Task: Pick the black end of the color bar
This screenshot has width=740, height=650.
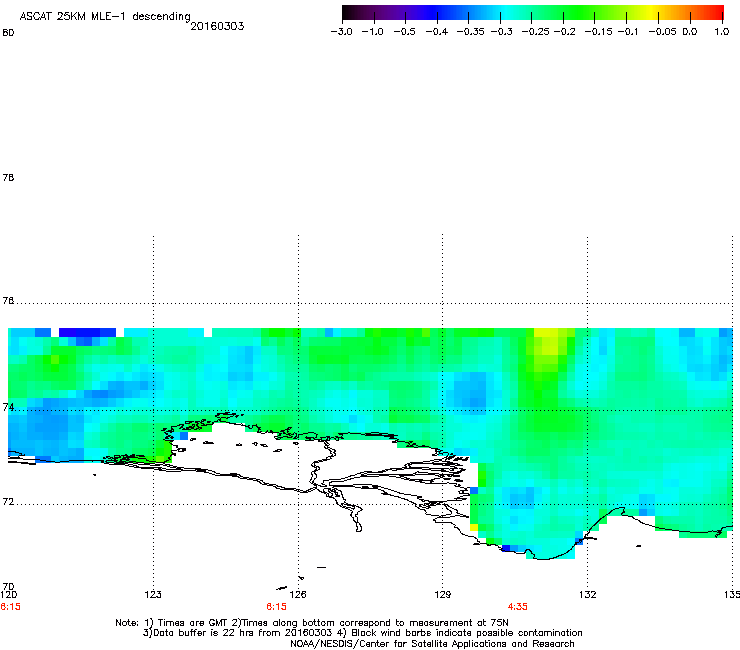Action: (348, 13)
